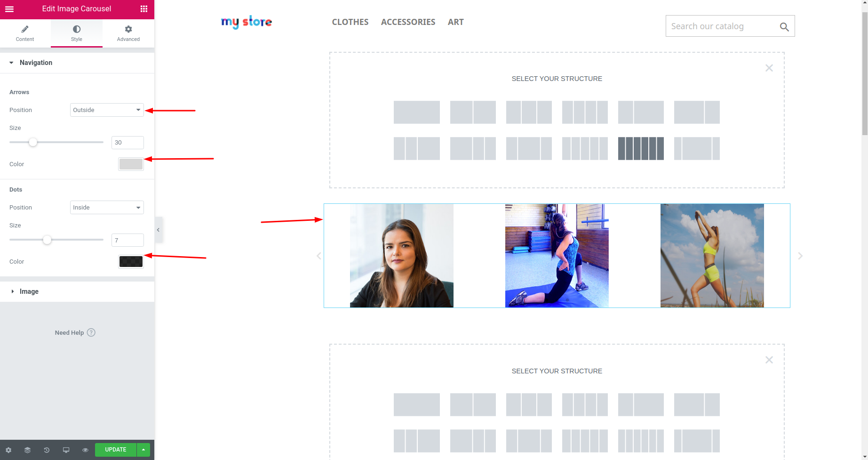Select two equal columns structure in top selector
The width and height of the screenshot is (868, 460).
(473, 112)
